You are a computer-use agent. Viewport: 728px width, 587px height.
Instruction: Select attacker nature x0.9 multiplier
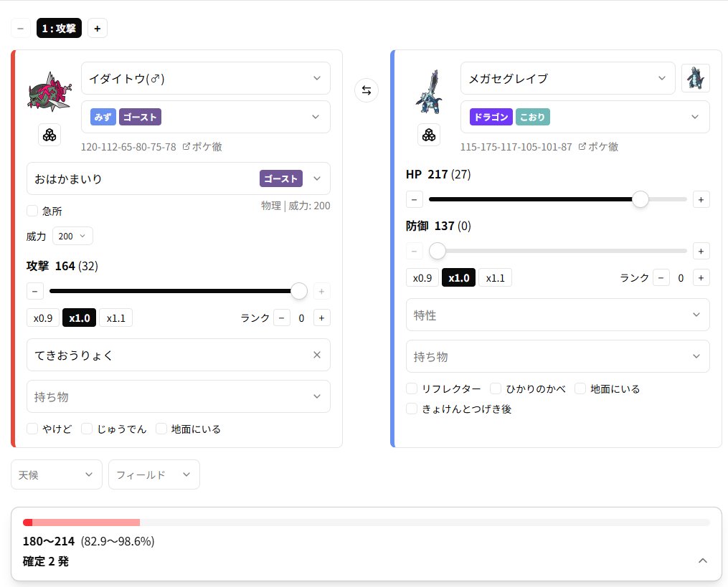[43, 318]
